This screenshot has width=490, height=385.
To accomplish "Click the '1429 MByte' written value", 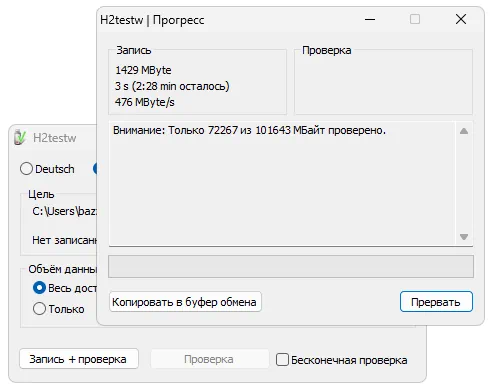I will [x=143, y=70].
